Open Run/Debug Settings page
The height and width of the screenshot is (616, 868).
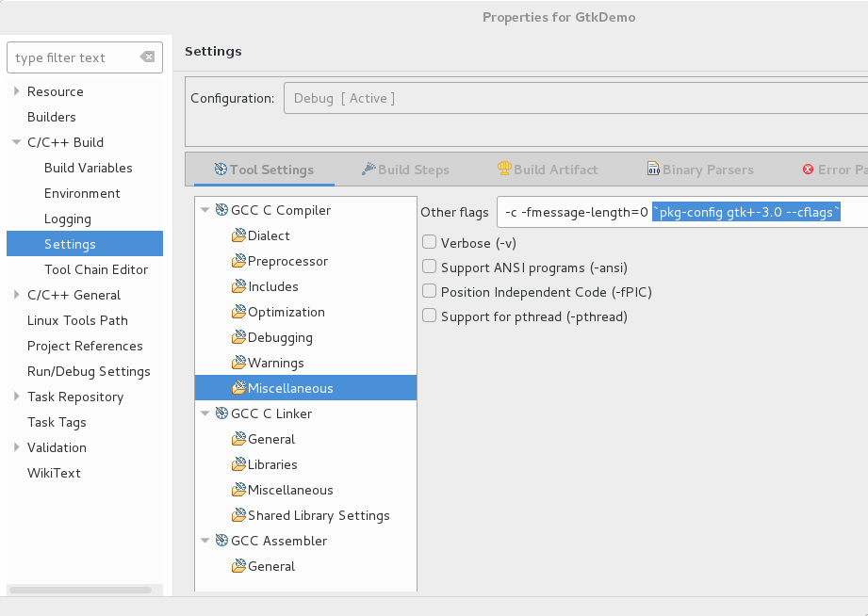pos(89,371)
